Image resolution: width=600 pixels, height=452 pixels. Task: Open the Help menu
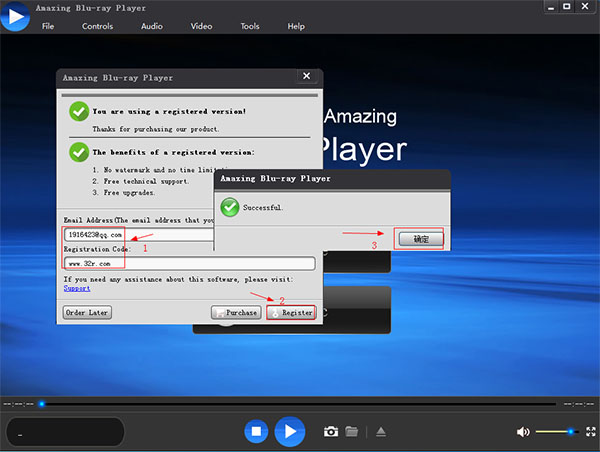[296, 26]
